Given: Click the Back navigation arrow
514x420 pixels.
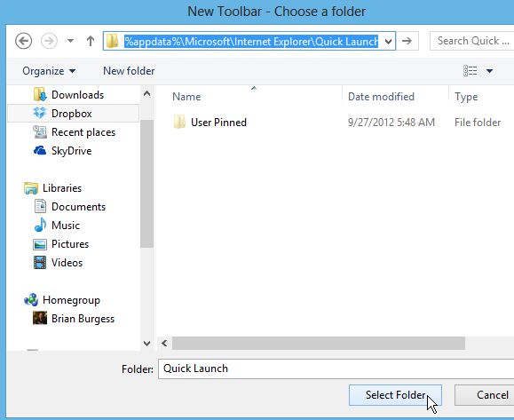Looking at the screenshot, I should point(24,42).
